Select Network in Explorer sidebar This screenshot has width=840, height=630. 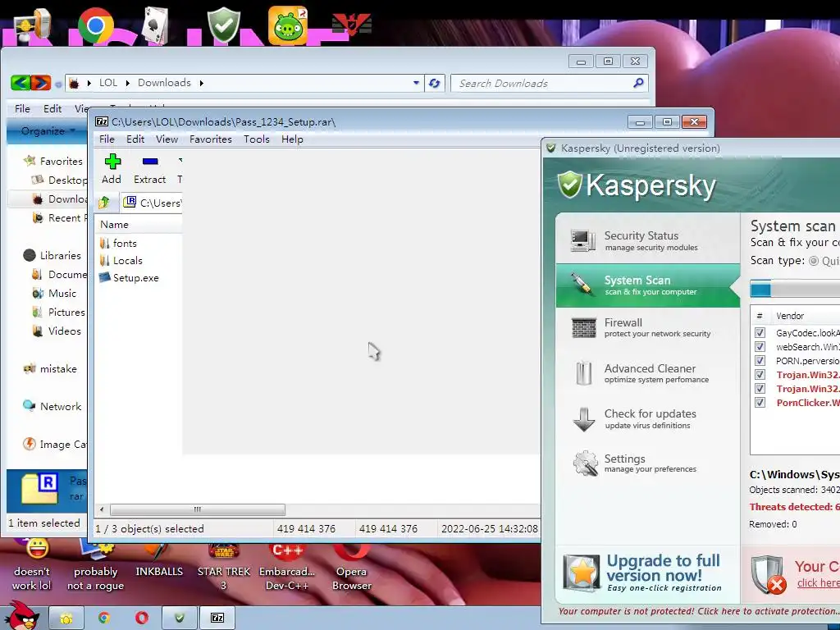(52, 407)
